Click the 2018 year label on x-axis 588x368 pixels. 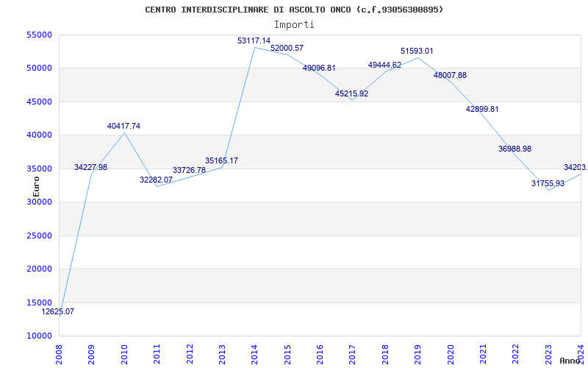pyautogui.click(x=385, y=354)
